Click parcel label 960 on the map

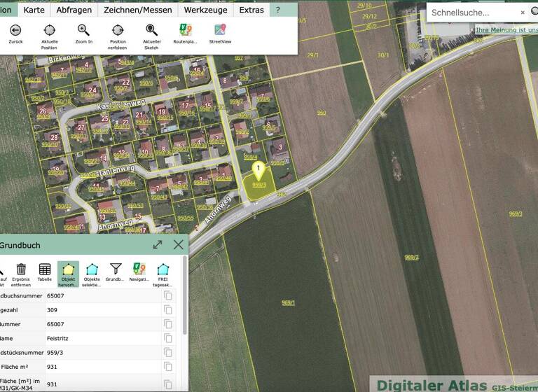pyautogui.click(x=321, y=113)
